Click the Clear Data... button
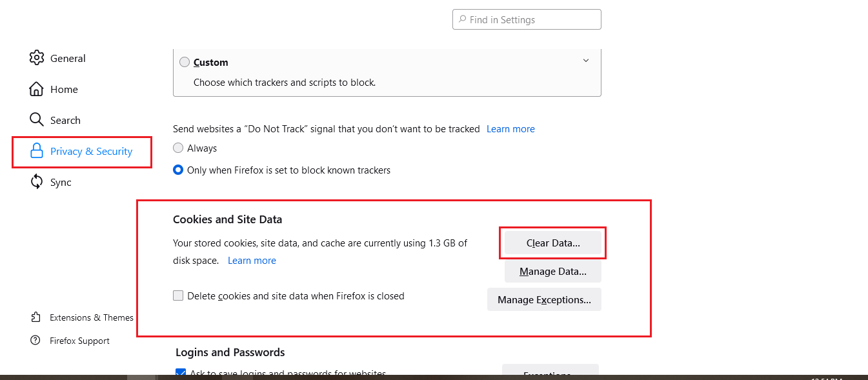Screen dimensions: 868x380 tap(553, 243)
